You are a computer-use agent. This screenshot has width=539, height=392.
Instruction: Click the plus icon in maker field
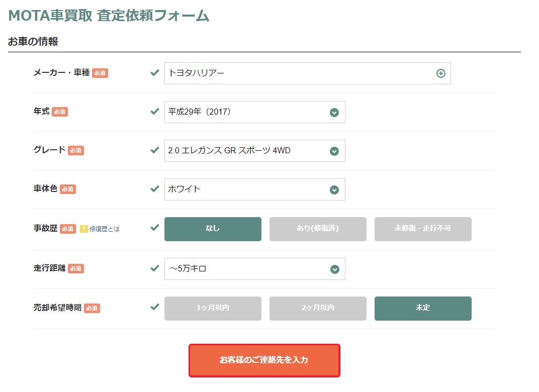click(440, 73)
